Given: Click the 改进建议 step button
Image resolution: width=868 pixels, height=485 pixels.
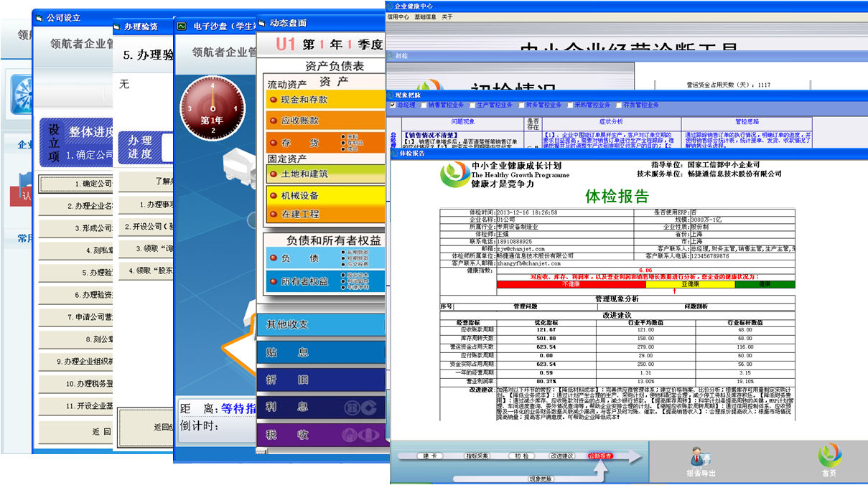Looking at the screenshot, I should click(561, 456).
